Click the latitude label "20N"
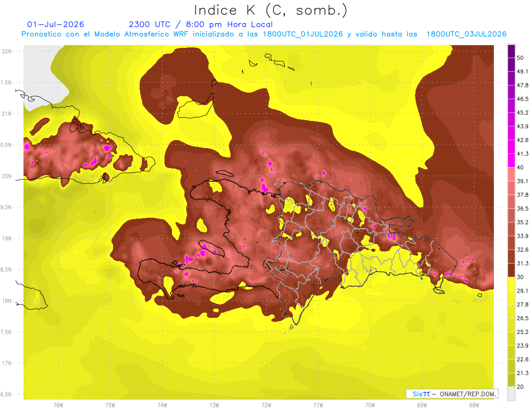Viewport: 532px width, 411px height. coord(6,176)
